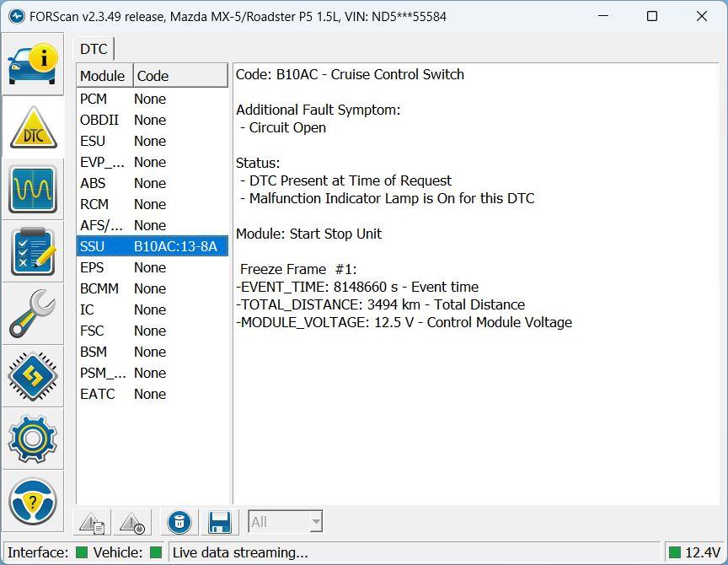The image size is (728, 565).
Task: Select the IC module row
Action: click(153, 309)
